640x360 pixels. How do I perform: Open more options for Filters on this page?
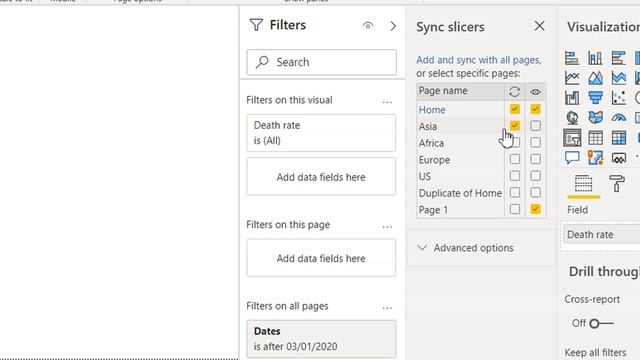(387, 226)
